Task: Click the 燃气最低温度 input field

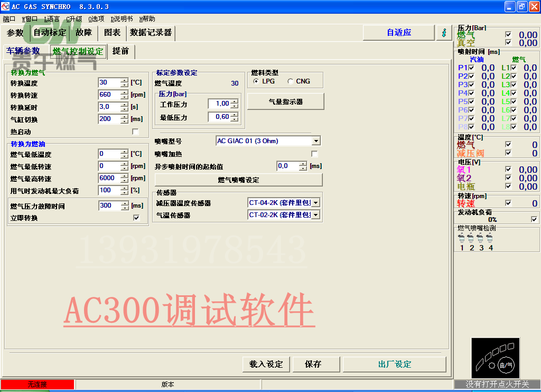Action: coord(109,154)
